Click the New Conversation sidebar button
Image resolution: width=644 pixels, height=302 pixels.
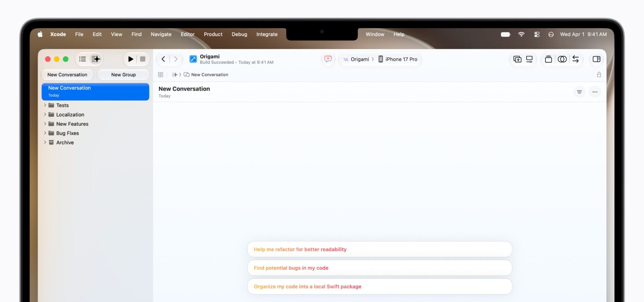coord(67,74)
